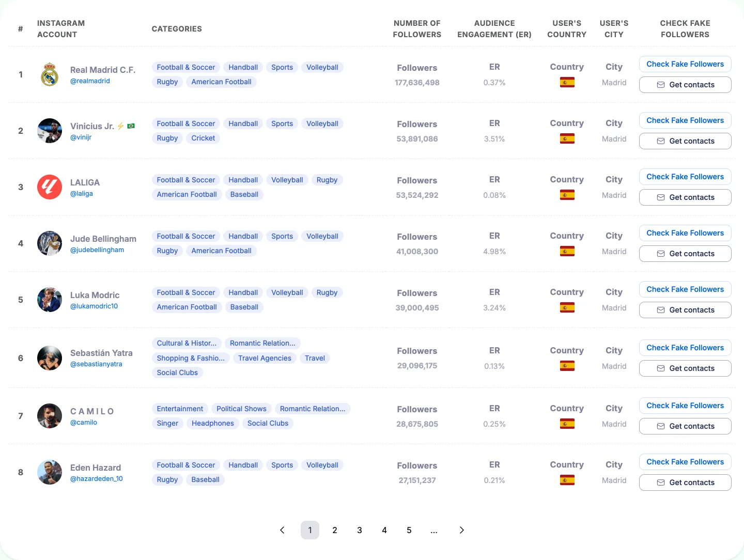Get contacts for Sebastián Yatra
Screen dimensions: 744x560
(685, 368)
